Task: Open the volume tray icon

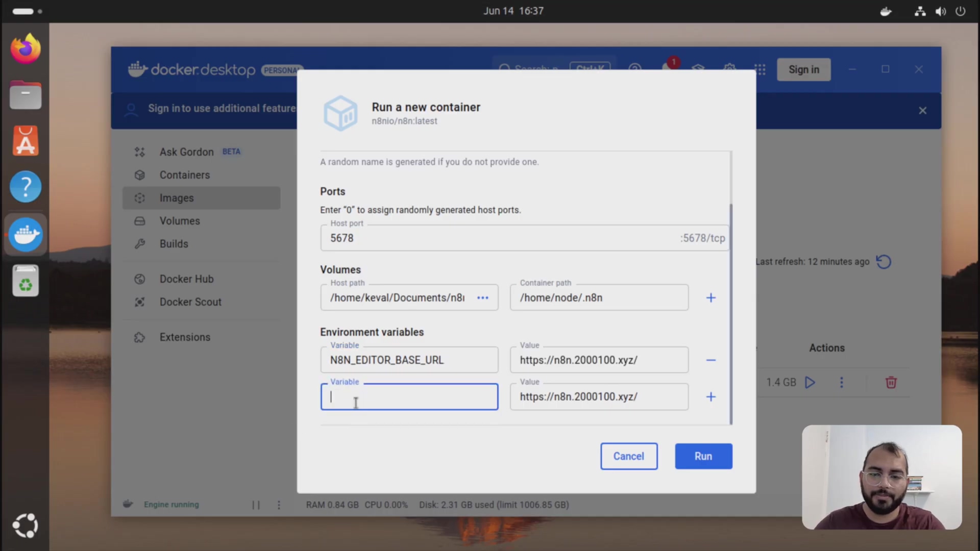Action: point(940,11)
